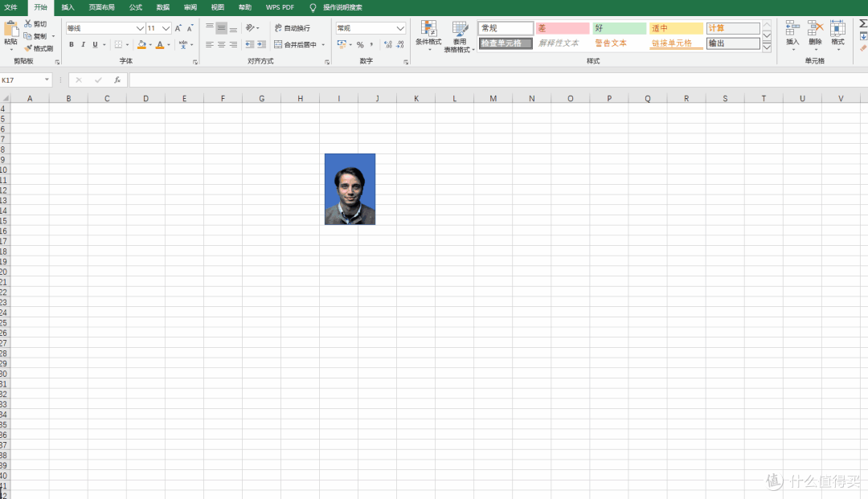Switch to the Insert (插入) ribbon tab

click(68, 7)
